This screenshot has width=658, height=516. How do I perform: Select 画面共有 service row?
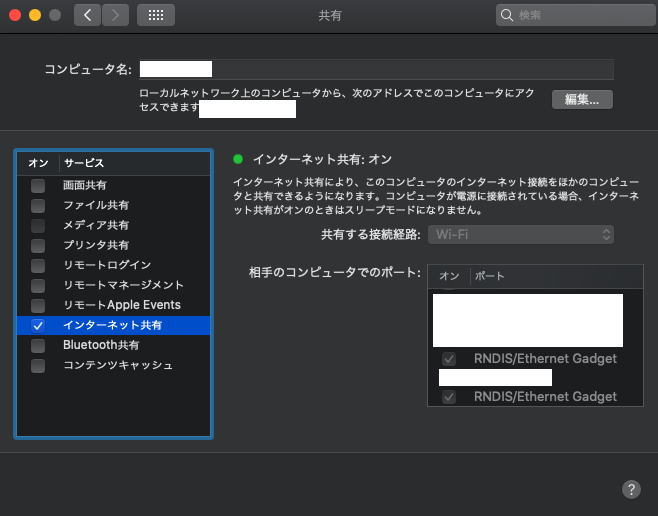pos(113,185)
